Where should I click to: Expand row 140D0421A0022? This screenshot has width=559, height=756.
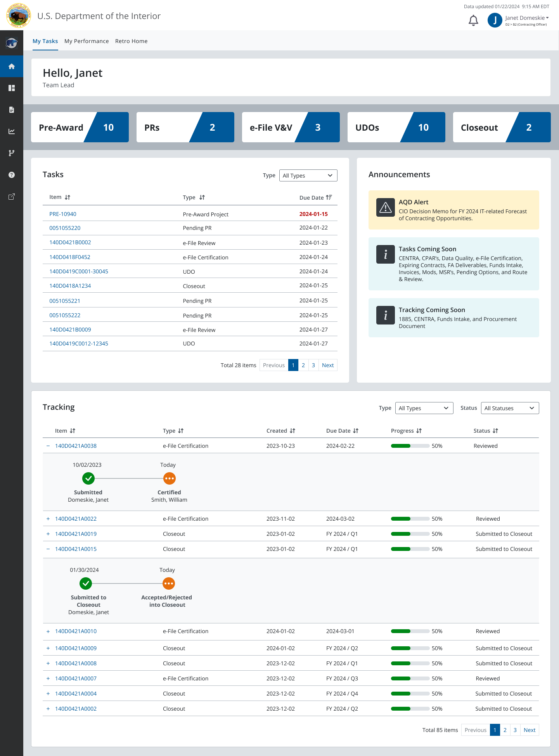pos(48,519)
